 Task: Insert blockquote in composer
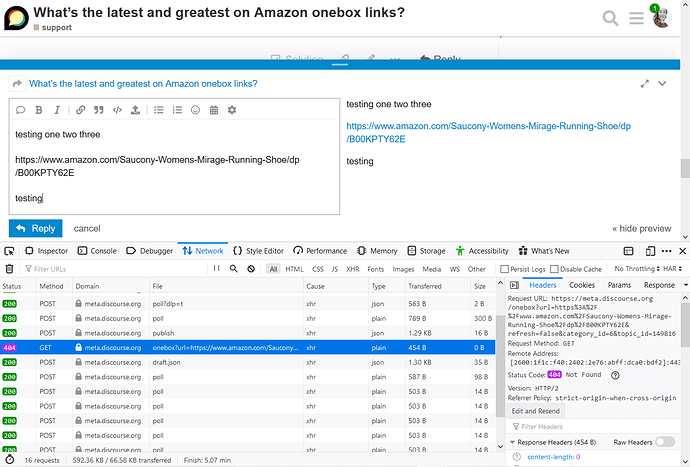tap(99, 110)
